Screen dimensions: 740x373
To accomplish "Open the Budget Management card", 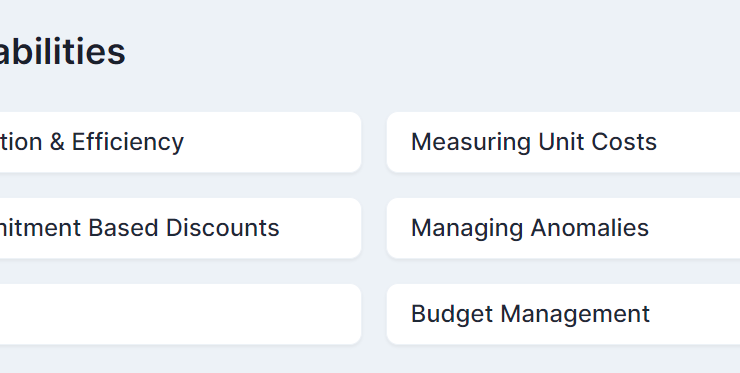I will (563, 314).
